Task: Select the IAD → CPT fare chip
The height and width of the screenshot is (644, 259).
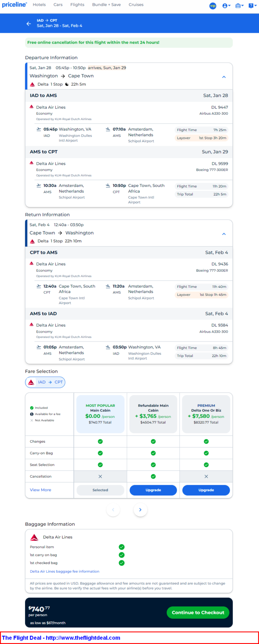Action: (x=45, y=382)
